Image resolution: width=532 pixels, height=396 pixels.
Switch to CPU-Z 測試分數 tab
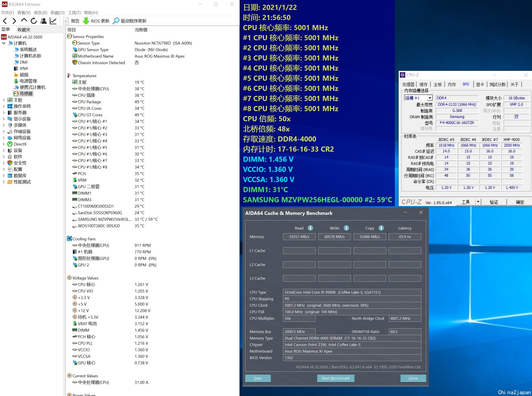click(497, 84)
